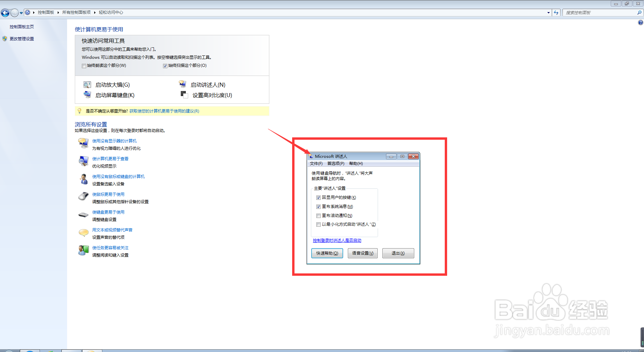Screen dimensions: 644x352
Task: Click the Start Narrator icon
Action: 182,84
